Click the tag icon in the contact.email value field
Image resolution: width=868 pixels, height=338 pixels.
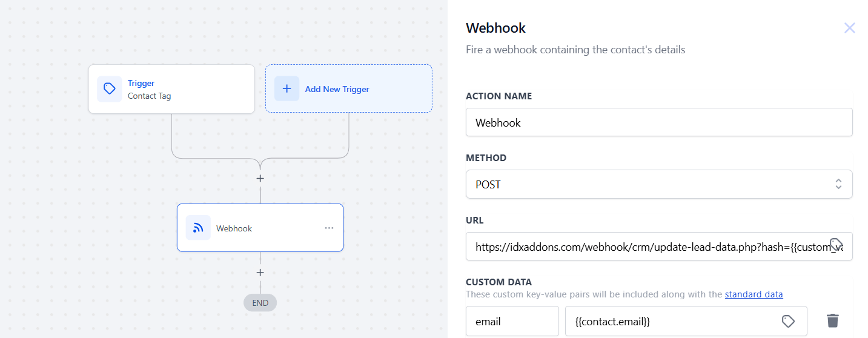[787, 321]
